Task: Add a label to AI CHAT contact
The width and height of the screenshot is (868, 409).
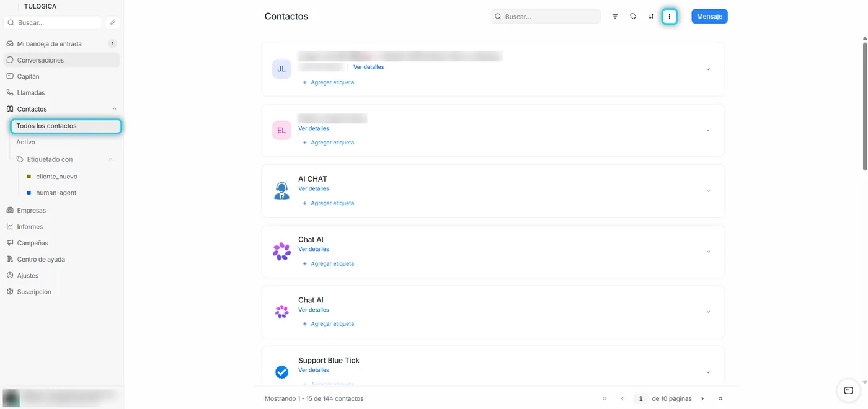Action: [328, 203]
